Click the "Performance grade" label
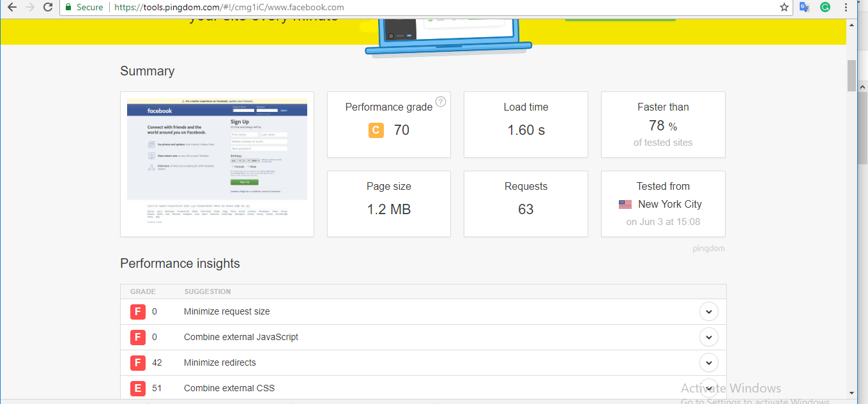The width and height of the screenshot is (868, 404). pyautogui.click(x=389, y=107)
